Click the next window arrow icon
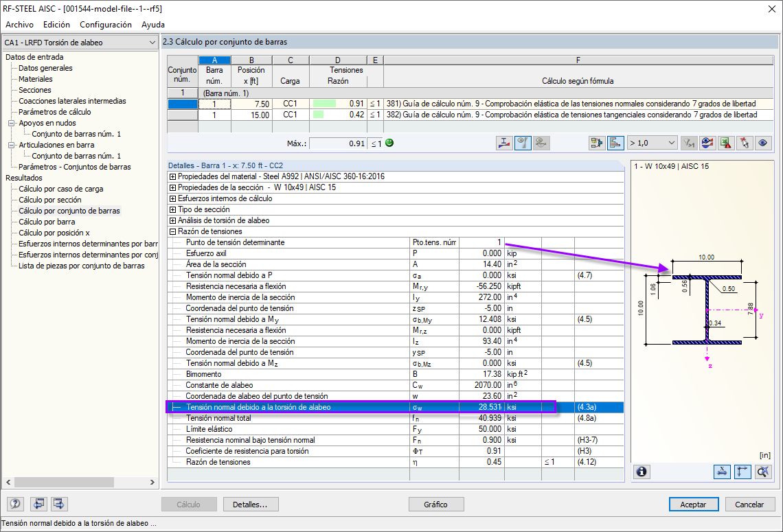 pos(58,504)
